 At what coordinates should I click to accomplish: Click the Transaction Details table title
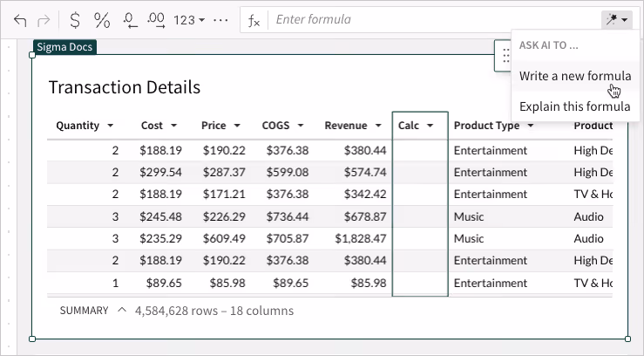(125, 87)
